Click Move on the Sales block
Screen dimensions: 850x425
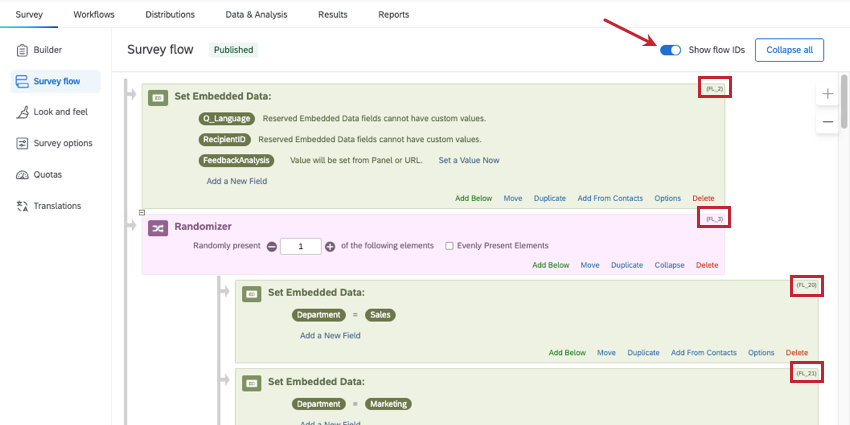click(607, 352)
